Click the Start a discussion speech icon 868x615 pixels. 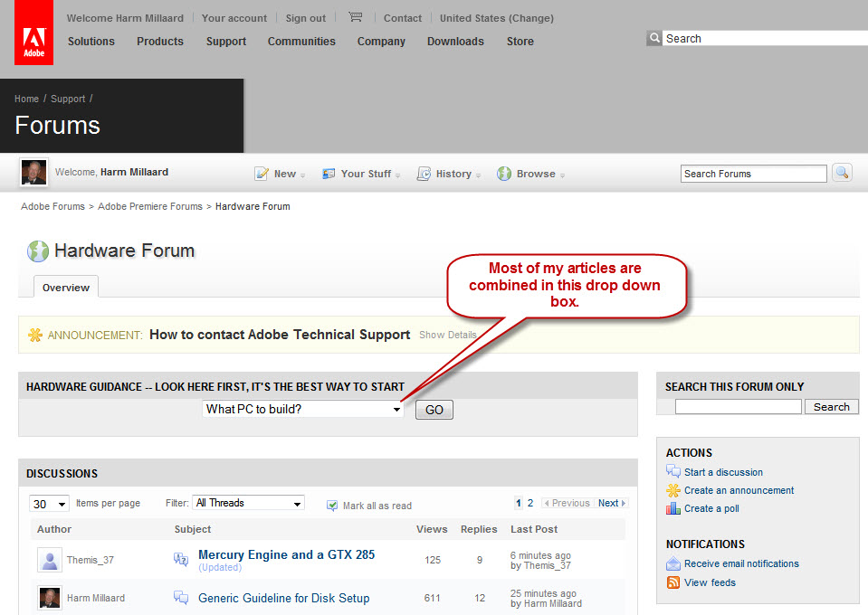tap(673, 472)
